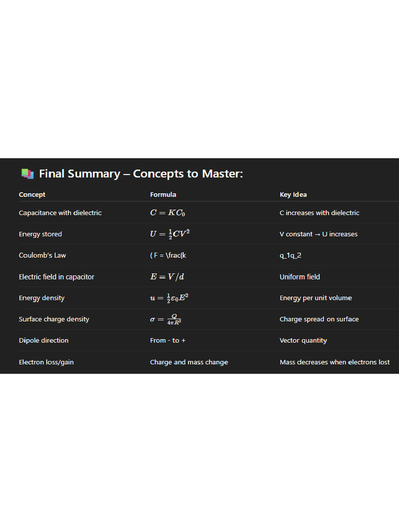Image resolution: width=399 pixels, height=532 pixels.
Task: Click the E = V/d formula
Action: pyautogui.click(x=167, y=277)
